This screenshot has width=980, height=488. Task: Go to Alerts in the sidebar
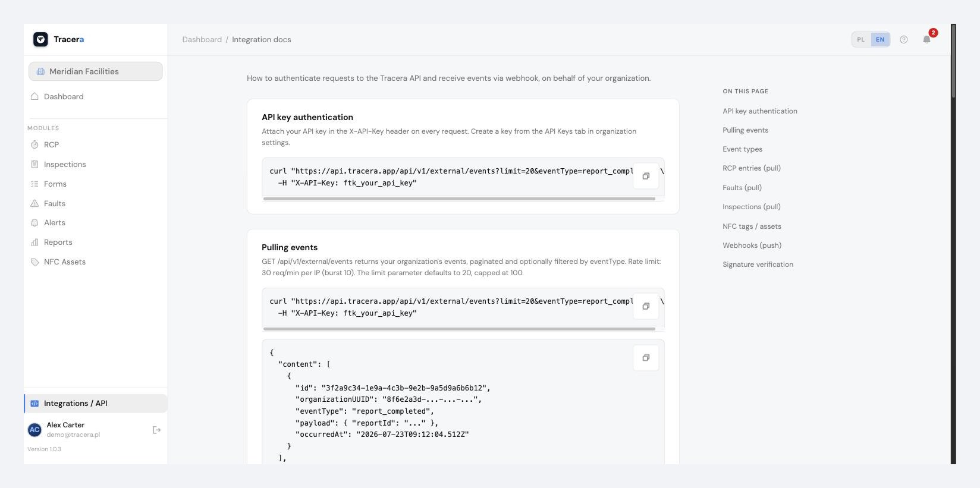(x=96, y=223)
